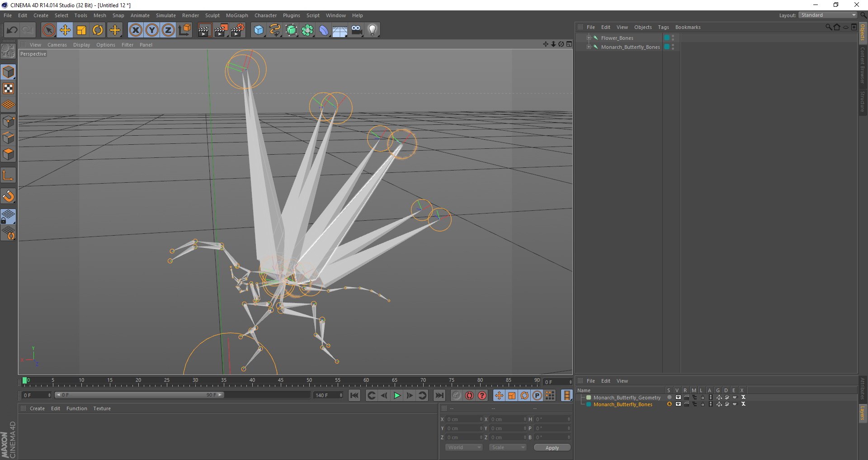Open the MoGraph menu

[237, 15]
